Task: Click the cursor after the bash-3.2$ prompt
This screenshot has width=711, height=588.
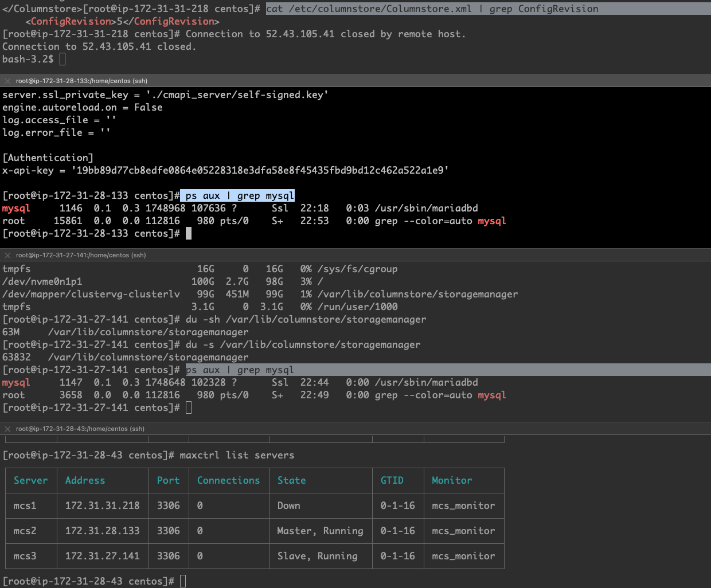Action: (x=62, y=59)
